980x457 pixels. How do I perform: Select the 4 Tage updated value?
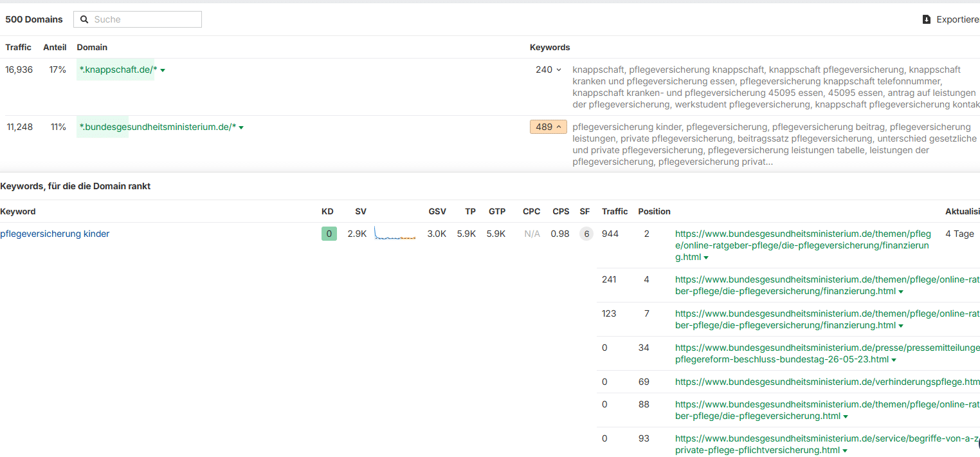point(959,234)
